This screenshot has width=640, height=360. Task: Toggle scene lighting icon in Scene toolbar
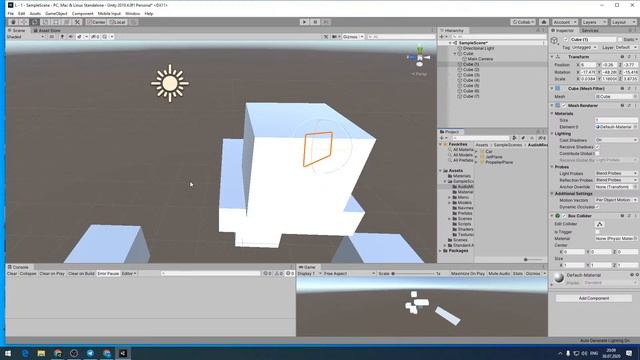coord(62,37)
